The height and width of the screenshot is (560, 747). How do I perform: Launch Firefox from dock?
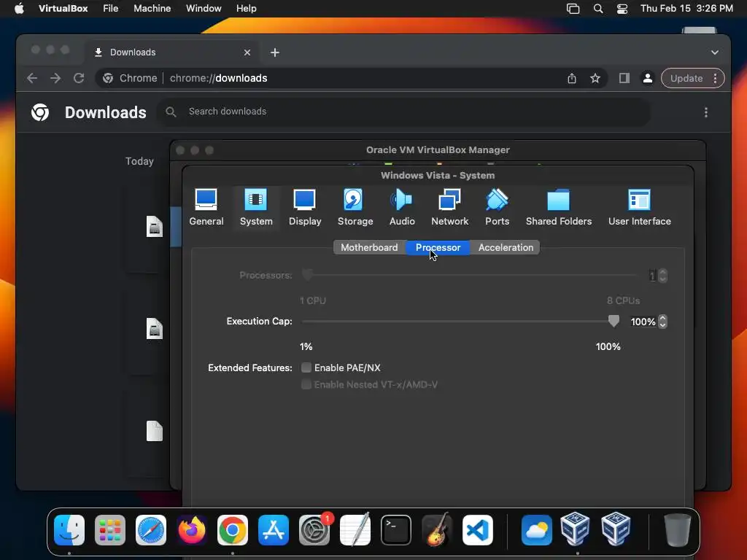coord(192,530)
